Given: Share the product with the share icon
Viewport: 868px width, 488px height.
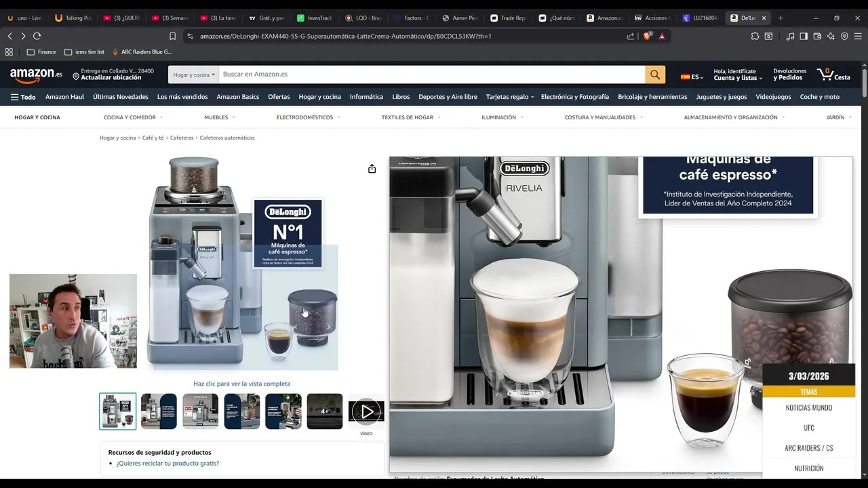Looking at the screenshot, I should tap(372, 169).
